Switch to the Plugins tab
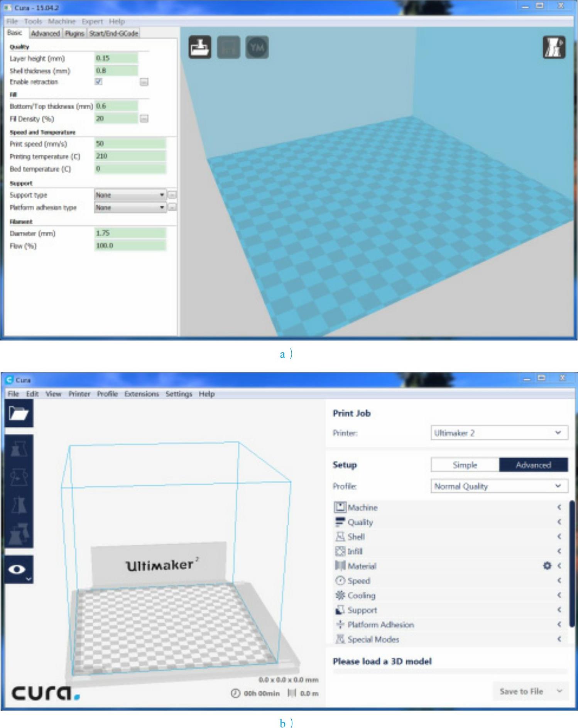 tap(74, 34)
